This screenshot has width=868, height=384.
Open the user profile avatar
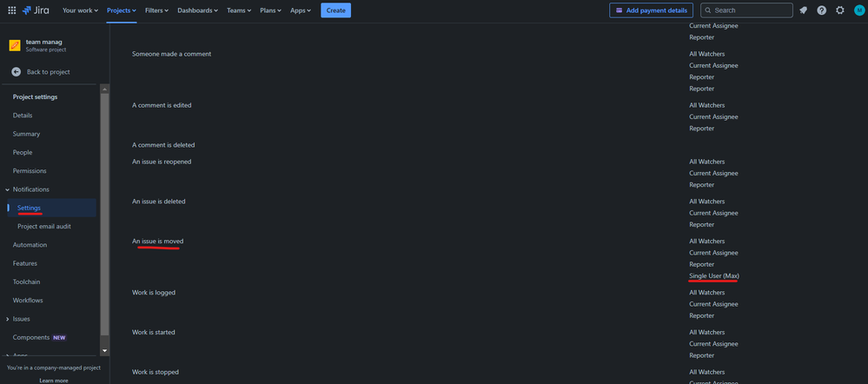(x=858, y=10)
